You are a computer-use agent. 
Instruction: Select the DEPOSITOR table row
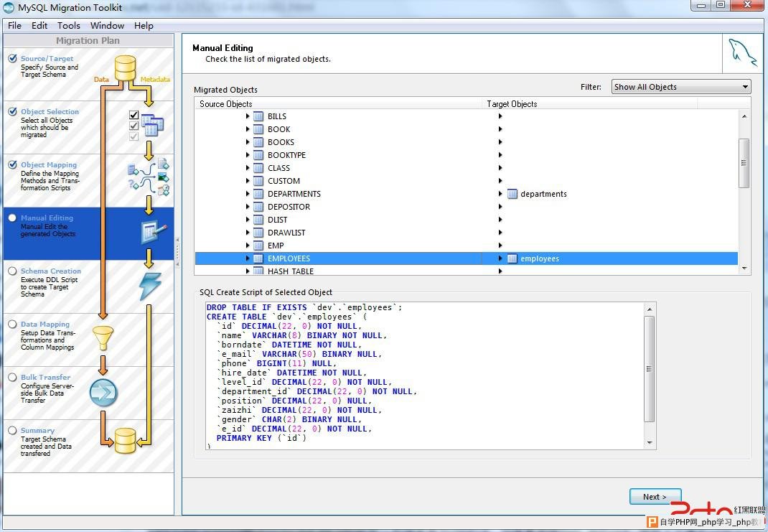tap(467, 207)
